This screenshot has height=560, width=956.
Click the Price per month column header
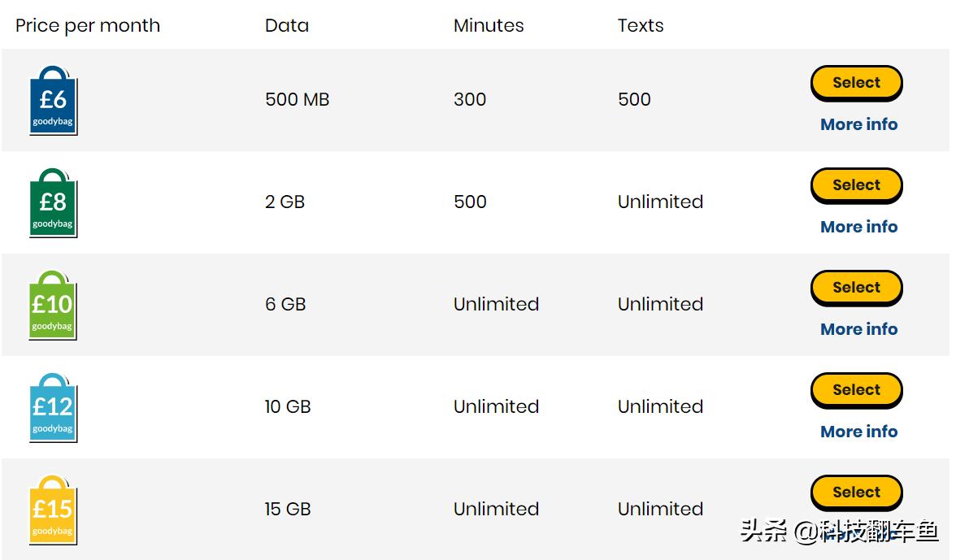click(x=88, y=26)
